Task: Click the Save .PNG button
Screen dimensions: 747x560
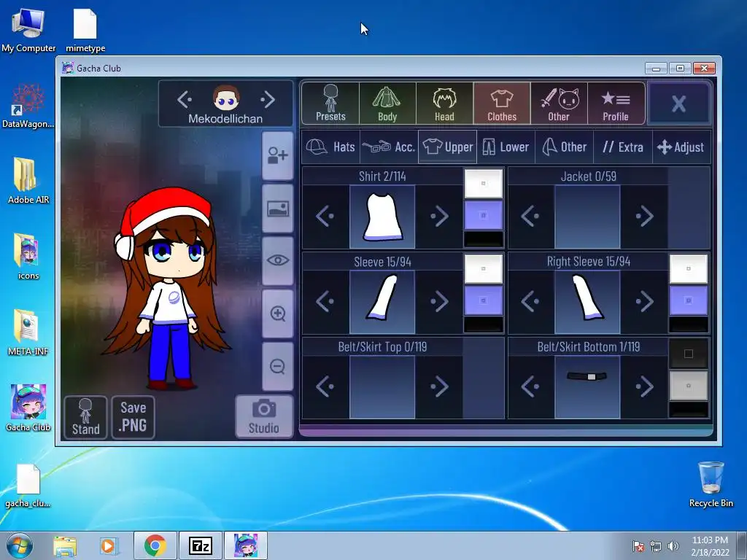Action: click(133, 417)
